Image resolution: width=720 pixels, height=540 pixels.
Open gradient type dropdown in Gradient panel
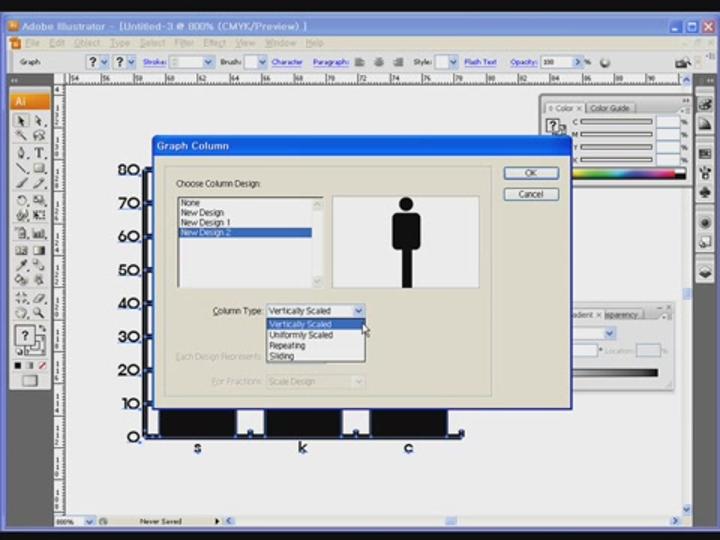(x=609, y=333)
